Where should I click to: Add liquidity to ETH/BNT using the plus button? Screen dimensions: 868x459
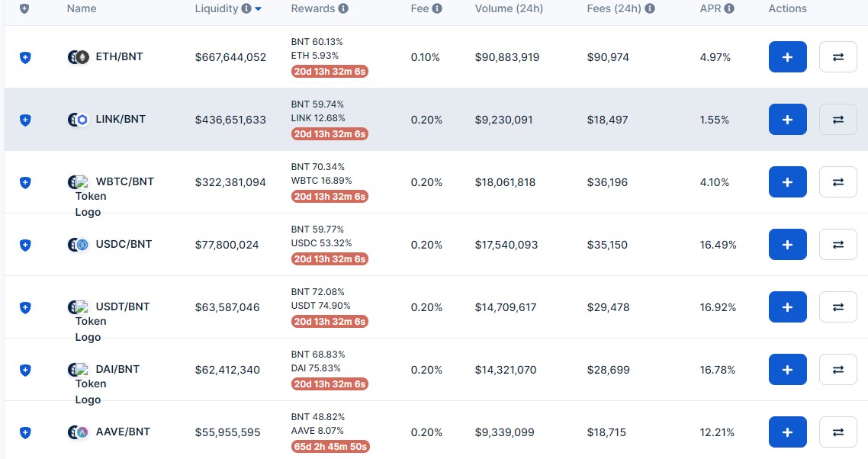pos(787,56)
